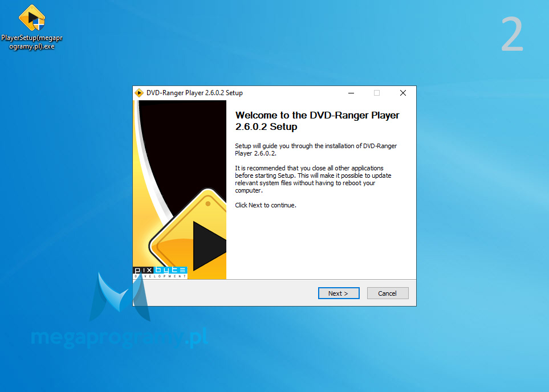Click the 'Click Next to continue.' text
Viewport: 549px width, 392px height.
[x=266, y=205]
